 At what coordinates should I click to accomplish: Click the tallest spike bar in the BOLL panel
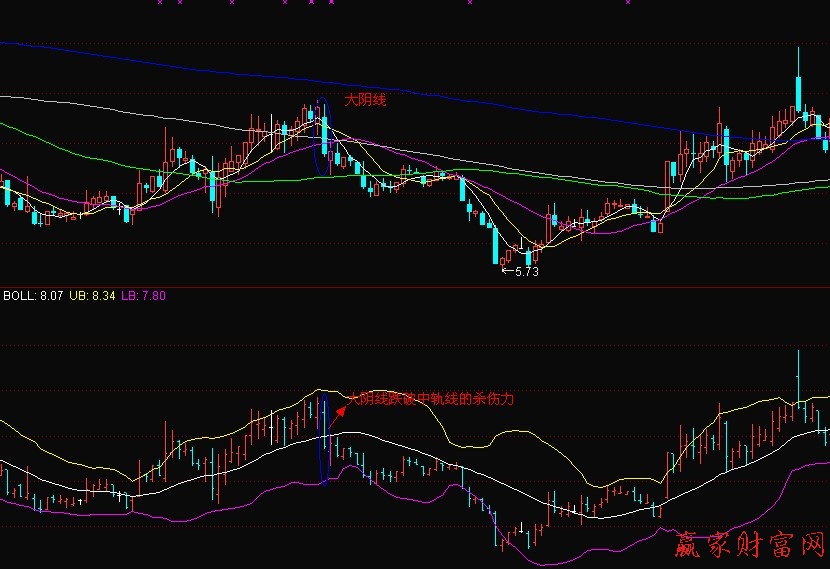click(798, 378)
